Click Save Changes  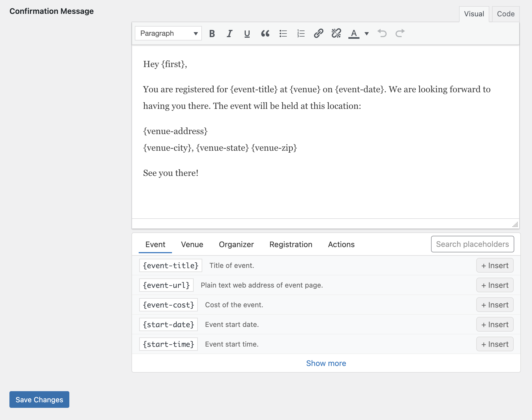point(39,399)
